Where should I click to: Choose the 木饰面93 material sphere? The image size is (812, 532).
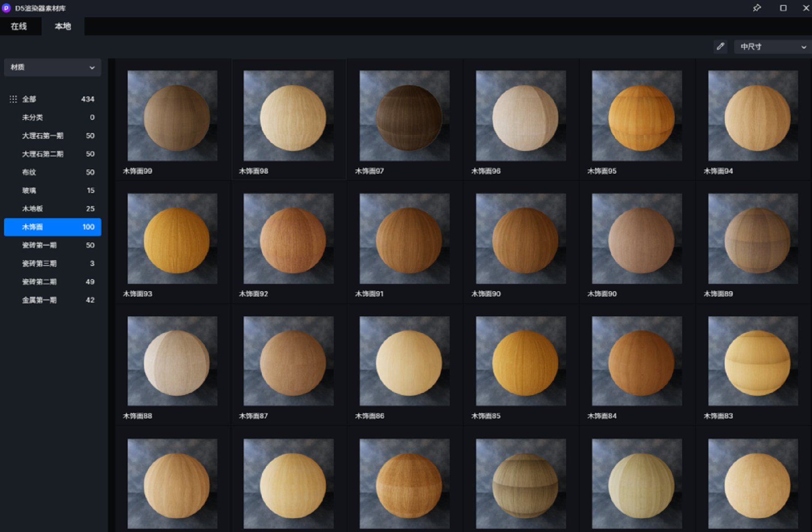[172, 238]
